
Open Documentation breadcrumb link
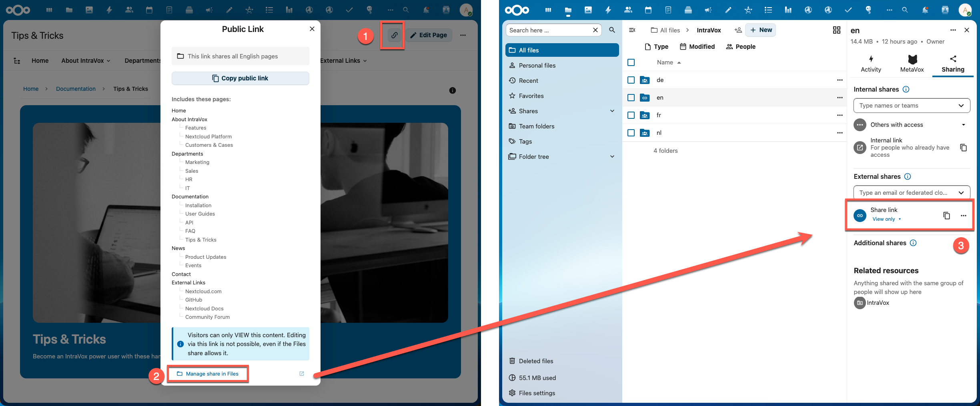pos(76,89)
